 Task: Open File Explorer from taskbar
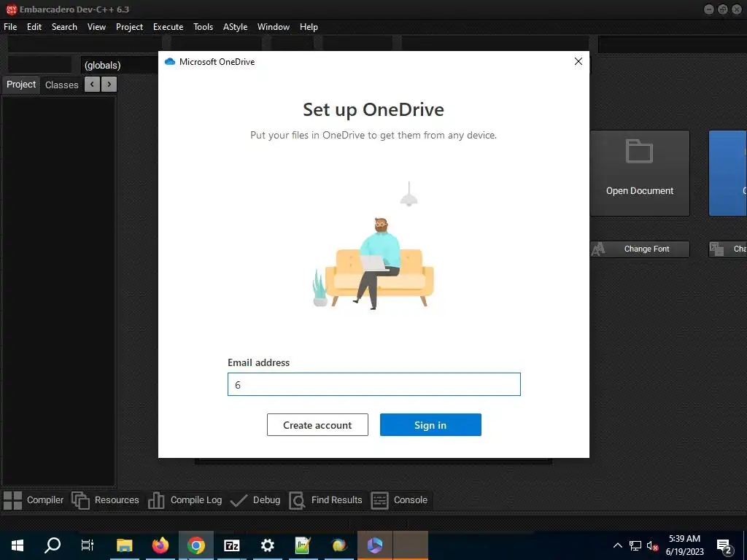[x=124, y=545]
